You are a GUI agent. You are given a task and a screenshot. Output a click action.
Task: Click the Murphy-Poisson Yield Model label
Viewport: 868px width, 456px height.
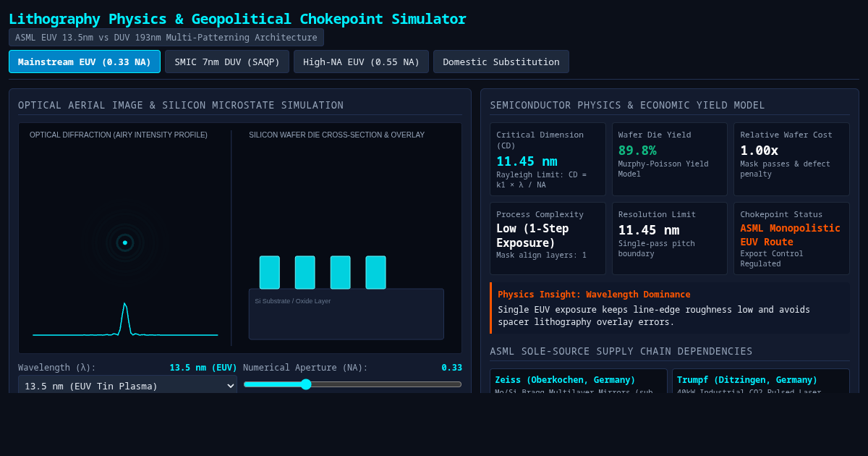pyautogui.click(x=663, y=169)
